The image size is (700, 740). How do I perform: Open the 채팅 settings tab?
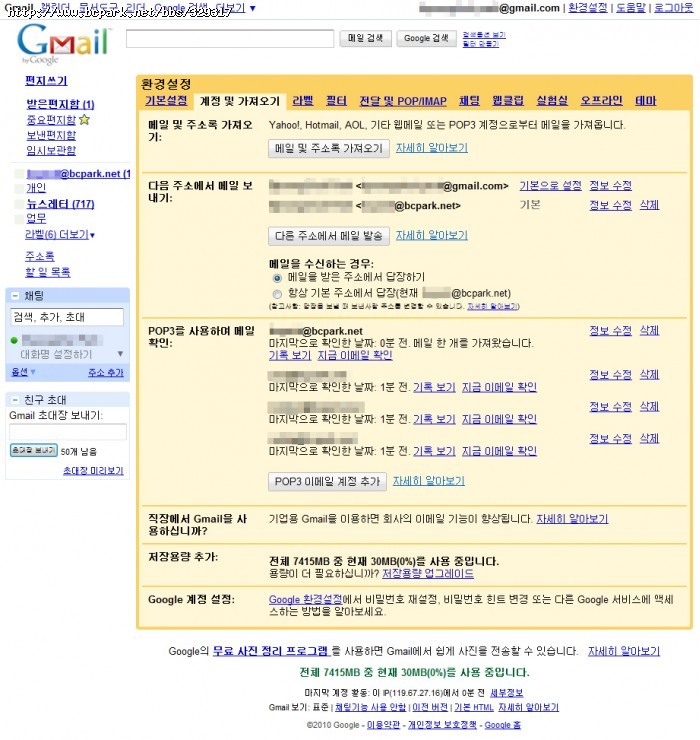[x=469, y=101]
